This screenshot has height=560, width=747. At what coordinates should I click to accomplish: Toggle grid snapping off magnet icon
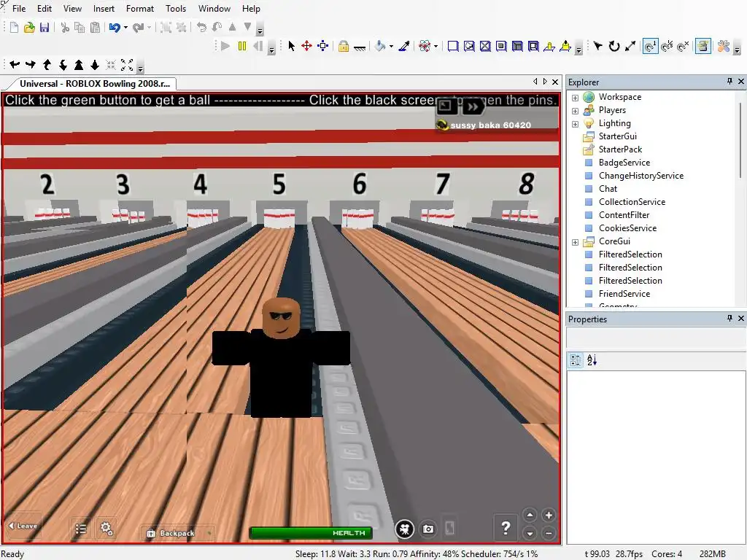[x=683, y=46]
